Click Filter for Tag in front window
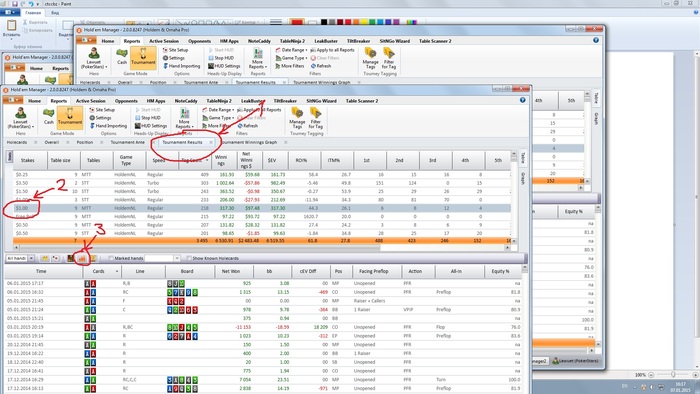Screen dimensions: 700x394 [316, 118]
